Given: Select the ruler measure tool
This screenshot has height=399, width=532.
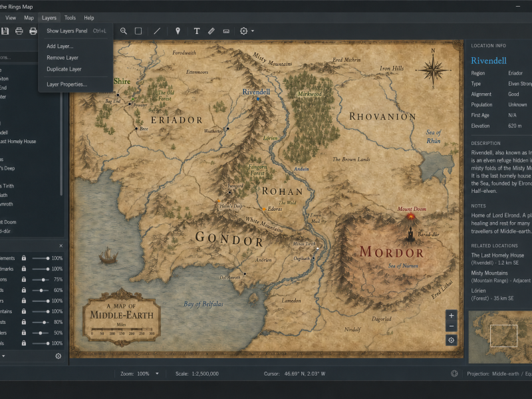Looking at the screenshot, I should pos(211,31).
